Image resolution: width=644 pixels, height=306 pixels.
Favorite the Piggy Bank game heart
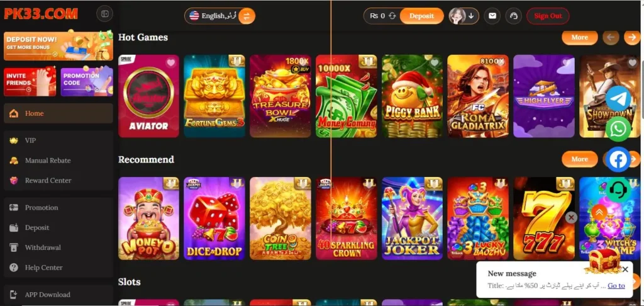pos(435,62)
